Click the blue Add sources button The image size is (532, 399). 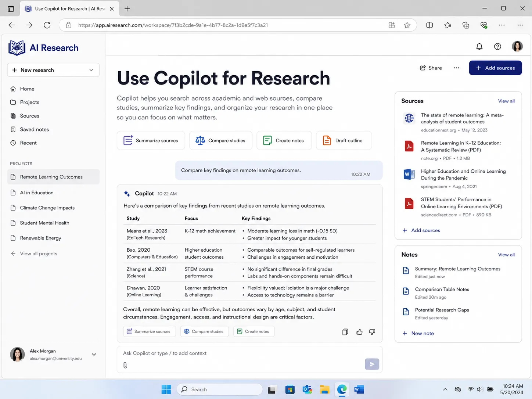click(x=495, y=68)
